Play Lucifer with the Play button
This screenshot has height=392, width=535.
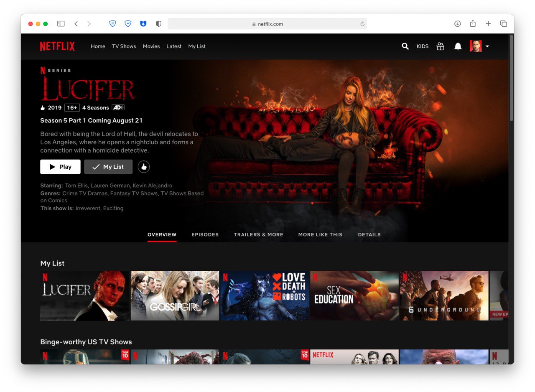(60, 167)
